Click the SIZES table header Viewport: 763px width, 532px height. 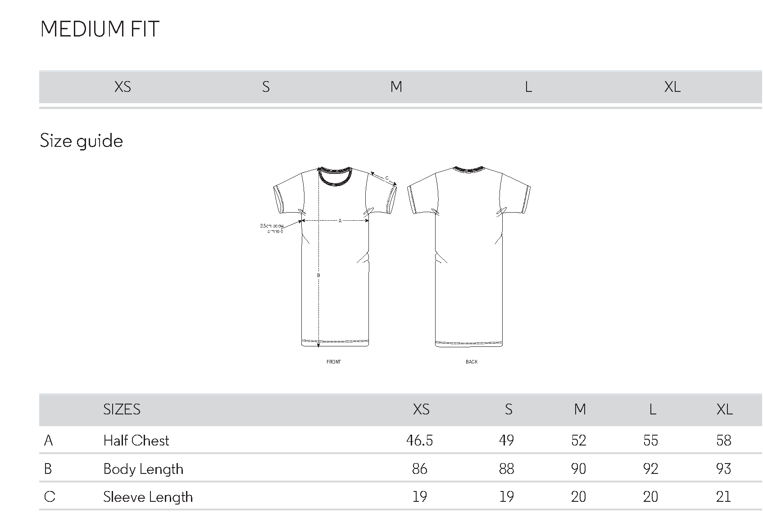coord(122,409)
